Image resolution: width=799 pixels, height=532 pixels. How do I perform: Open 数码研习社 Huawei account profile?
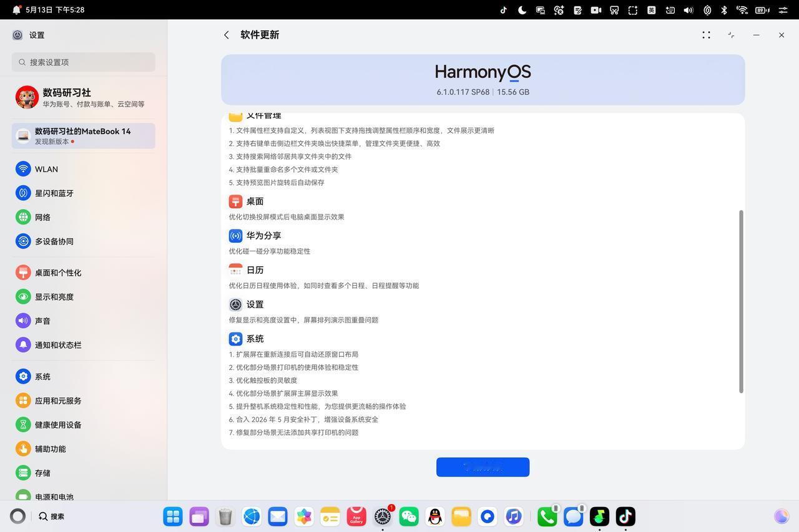click(x=83, y=97)
